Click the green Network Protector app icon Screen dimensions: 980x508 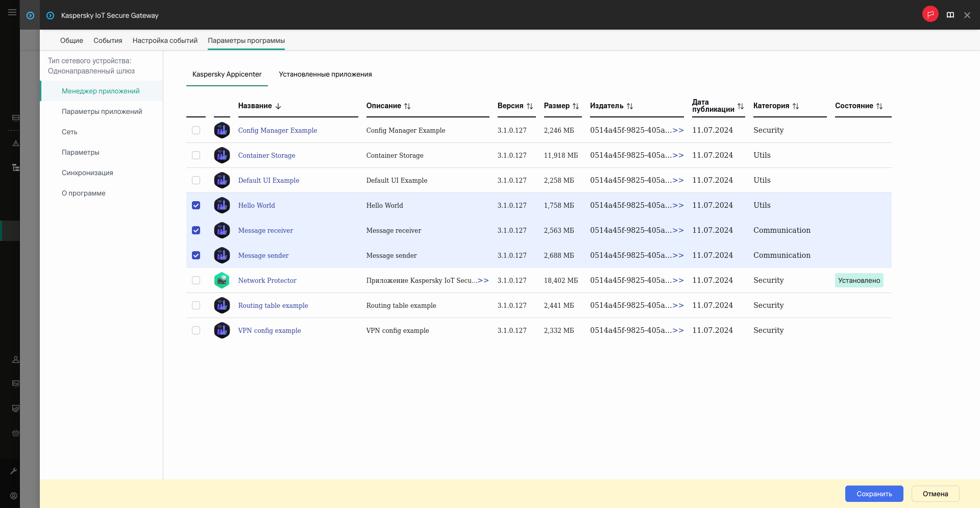point(222,280)
